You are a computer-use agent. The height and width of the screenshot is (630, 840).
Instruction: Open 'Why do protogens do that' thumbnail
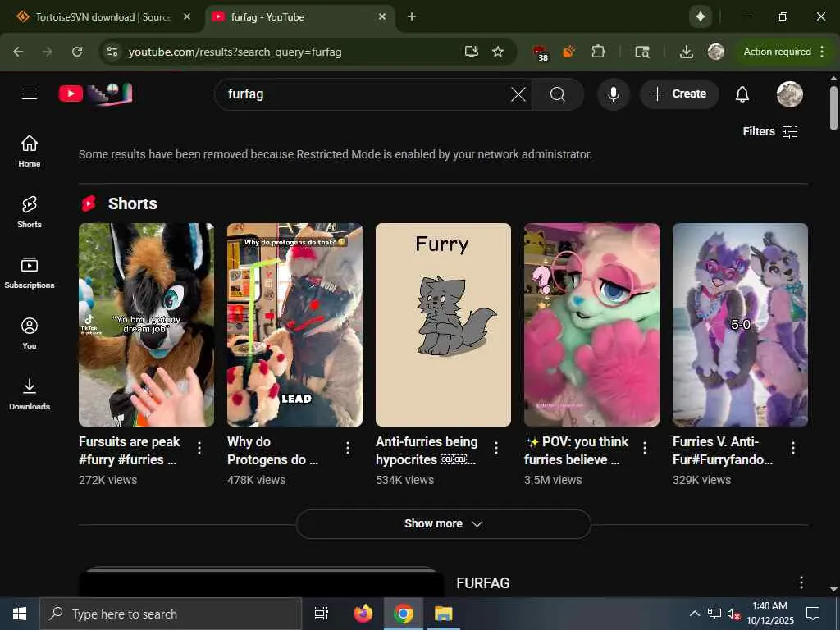click(x=294, y=325)
